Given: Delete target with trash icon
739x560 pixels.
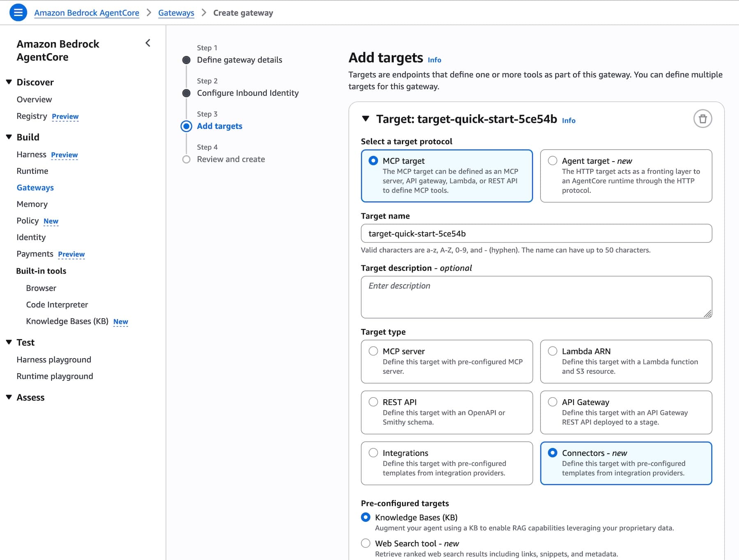Looking at the screenshot, I should point(702,119).
